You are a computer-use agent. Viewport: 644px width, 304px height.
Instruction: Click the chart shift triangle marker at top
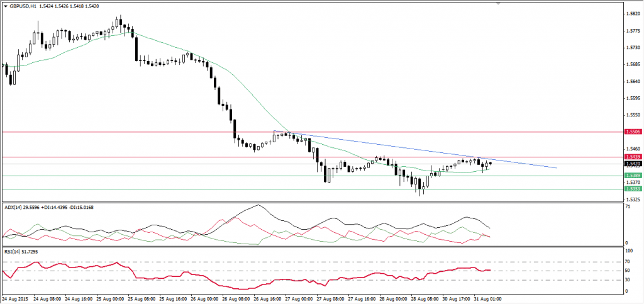pyautogui.click(x=499, y=4)
